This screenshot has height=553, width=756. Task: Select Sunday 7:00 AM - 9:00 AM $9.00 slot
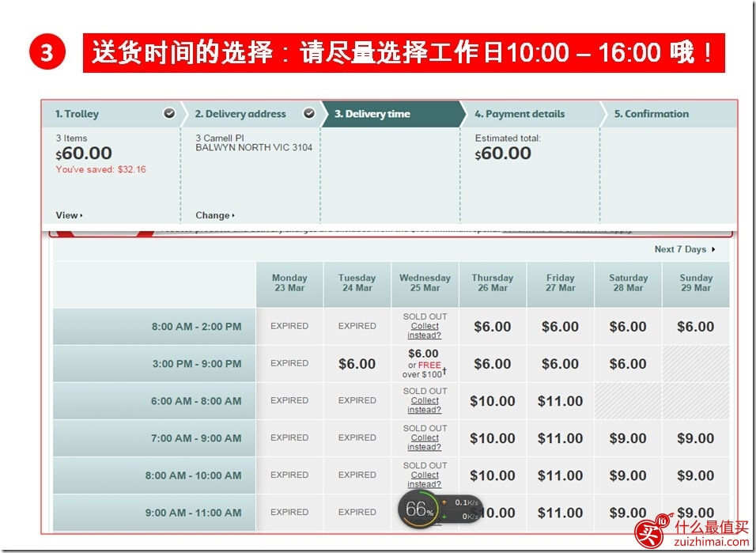696,438
